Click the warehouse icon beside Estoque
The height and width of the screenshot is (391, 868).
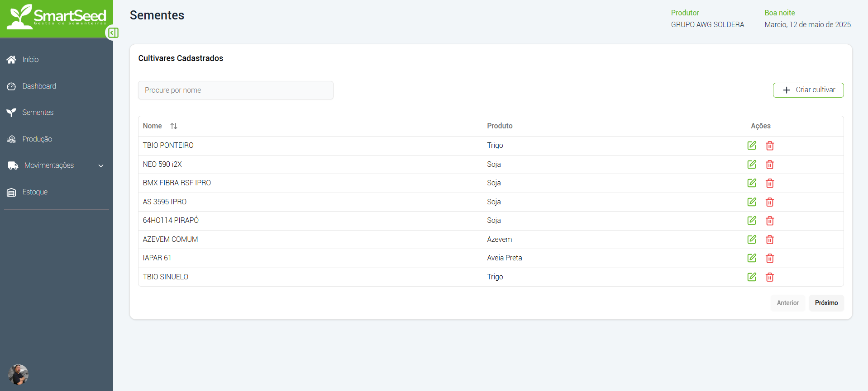(x=11, y=192)
